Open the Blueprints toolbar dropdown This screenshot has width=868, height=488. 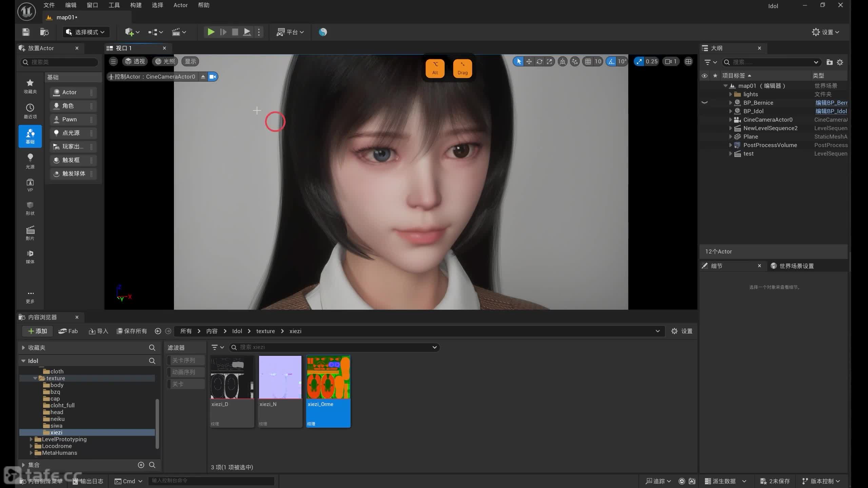click(156, 32)
